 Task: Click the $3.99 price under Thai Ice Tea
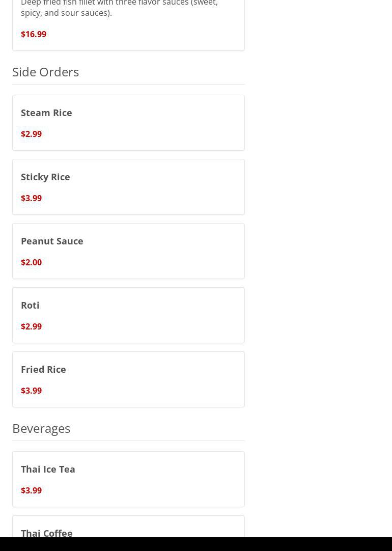pos(31,490)
